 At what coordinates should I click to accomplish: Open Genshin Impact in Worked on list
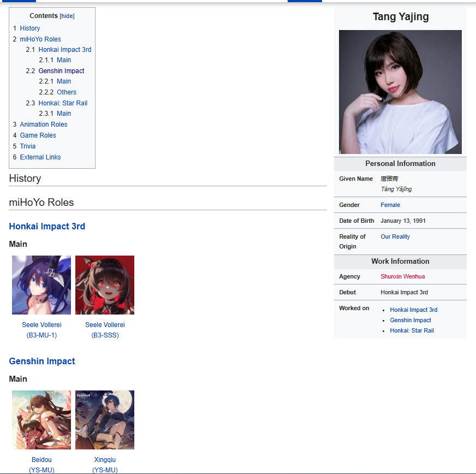point(410,320)
